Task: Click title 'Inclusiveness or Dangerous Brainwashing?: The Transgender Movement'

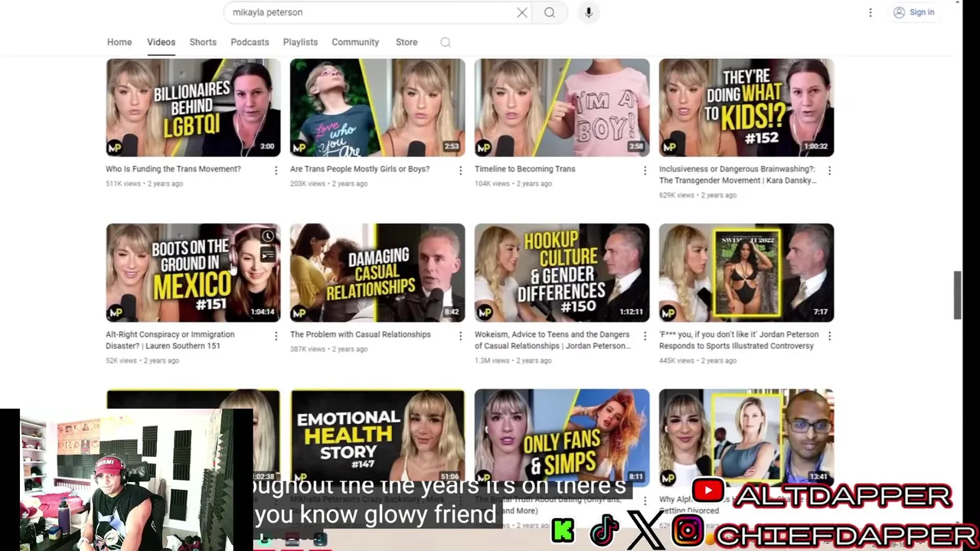Action: (737, 175)
